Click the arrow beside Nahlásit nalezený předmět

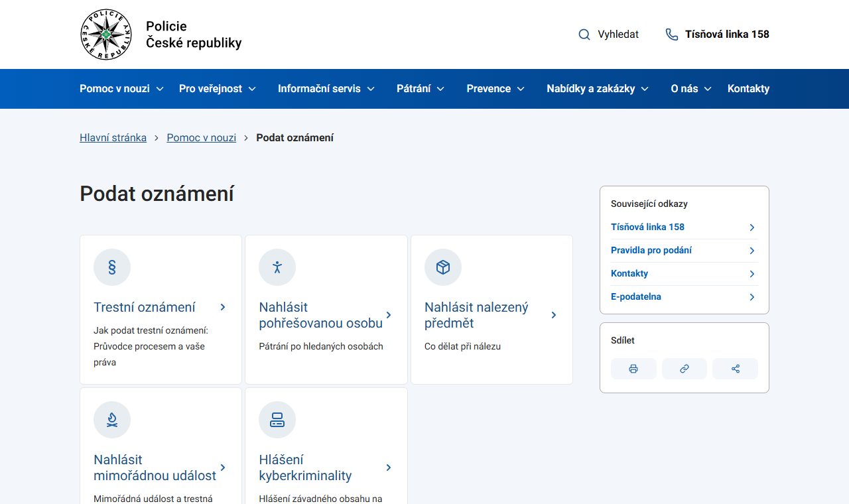(x=554, y=315)
